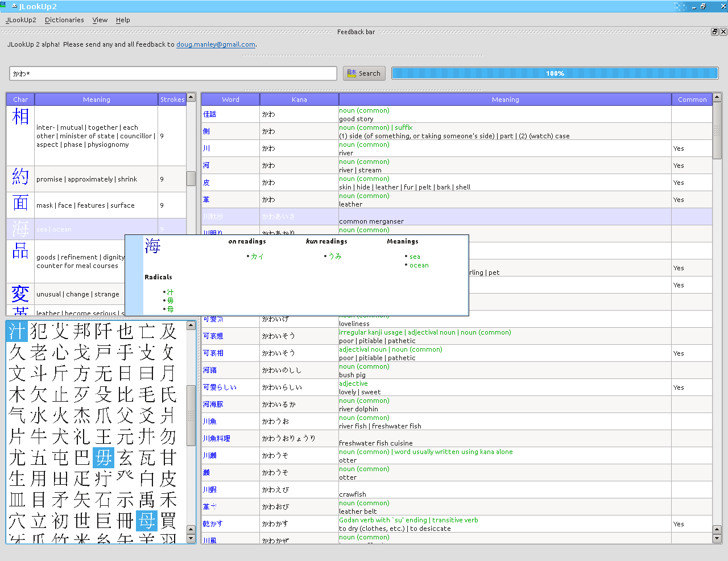Click Meaning header of the kanji table

tap(96, 100)
